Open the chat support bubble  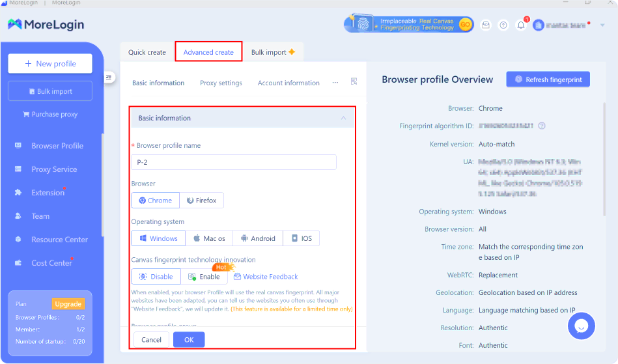pyautogui.click(x=581, y=326)
